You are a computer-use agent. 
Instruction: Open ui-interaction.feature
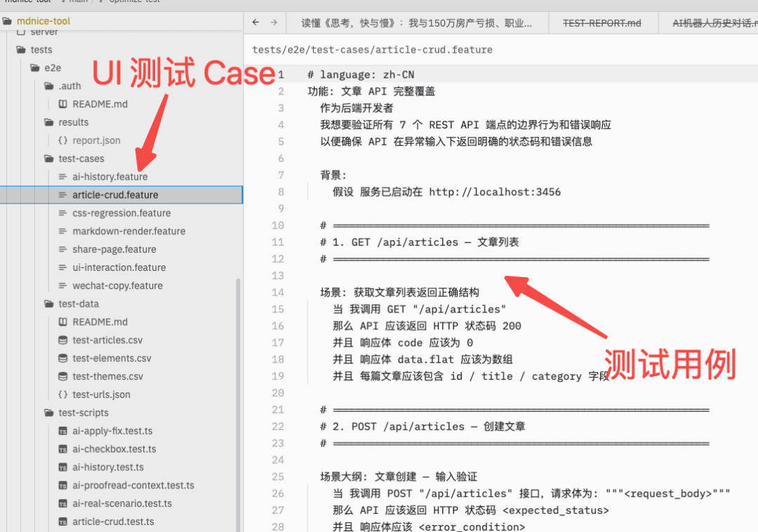tap(119, 267)
